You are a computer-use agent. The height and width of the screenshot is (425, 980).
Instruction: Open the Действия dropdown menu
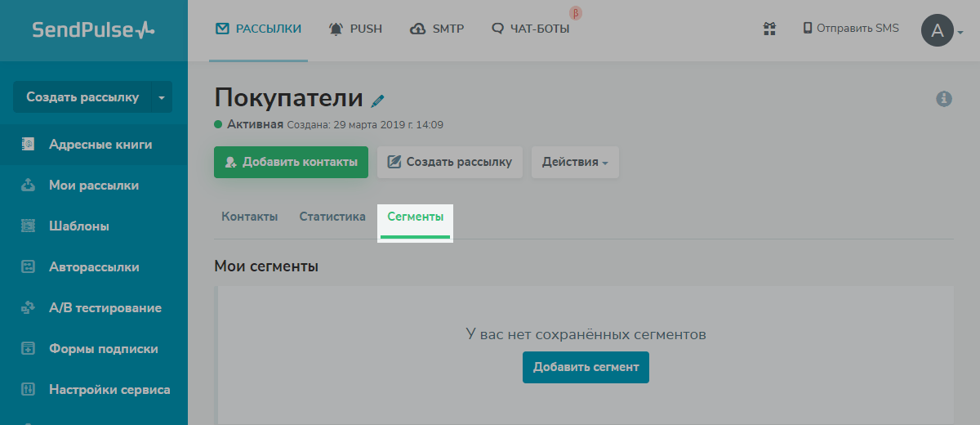[575, 162]
